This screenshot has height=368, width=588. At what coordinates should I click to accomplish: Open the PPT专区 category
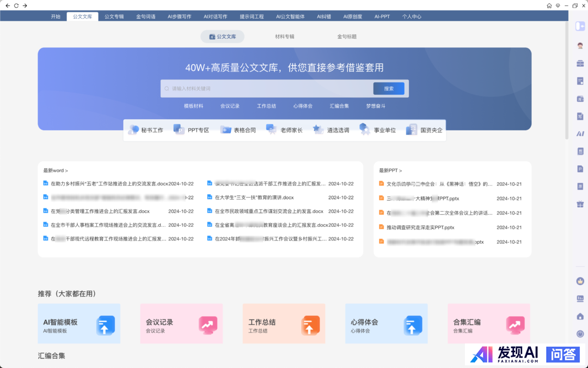[192, 130]
